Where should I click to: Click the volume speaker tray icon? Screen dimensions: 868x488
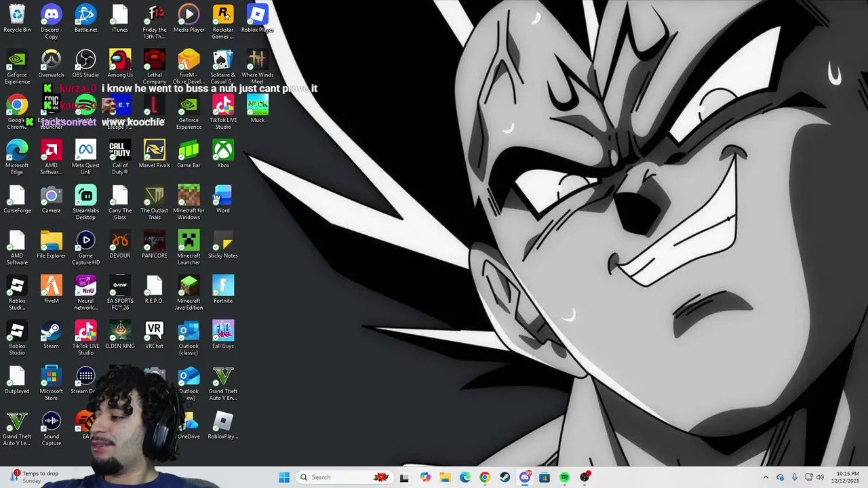[820, 477]
